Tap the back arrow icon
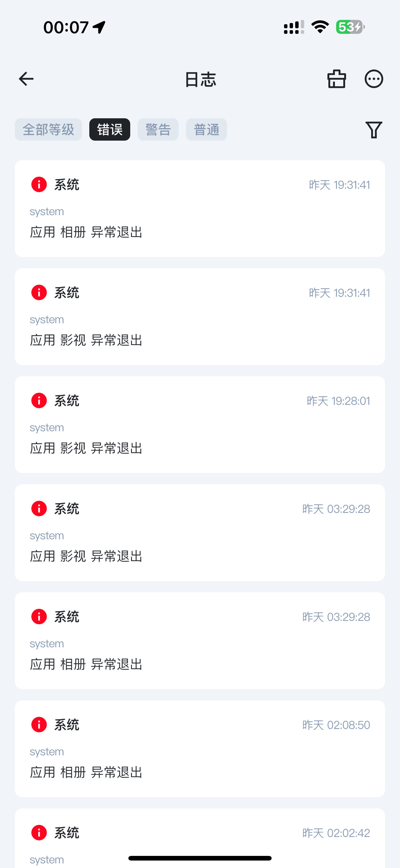400x868 pixels. [26, 79]
